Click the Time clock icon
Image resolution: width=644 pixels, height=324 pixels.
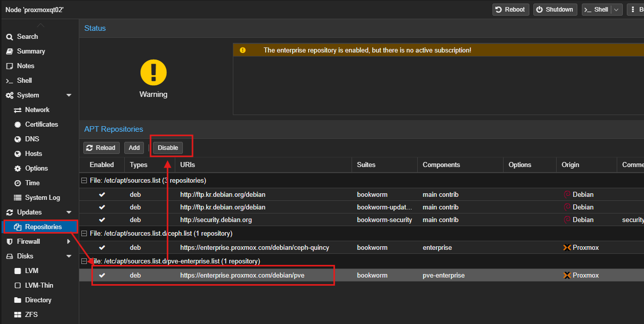[x=18, y=183]
